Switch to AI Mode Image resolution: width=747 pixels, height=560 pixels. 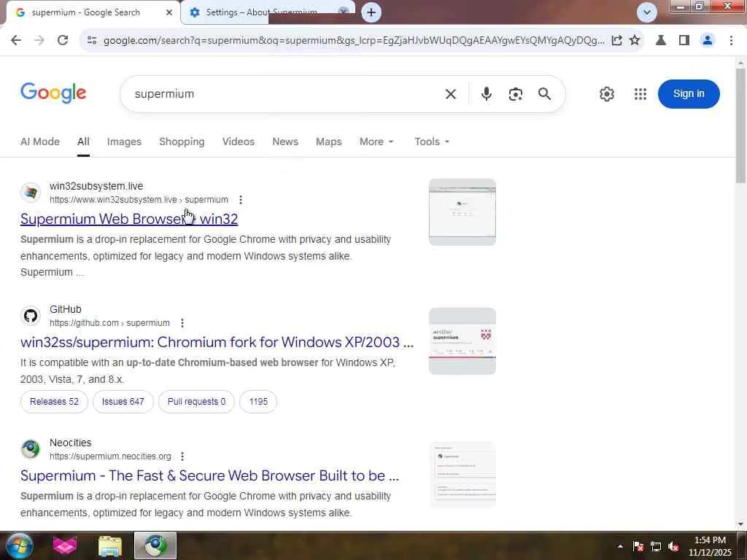[40, 141]
